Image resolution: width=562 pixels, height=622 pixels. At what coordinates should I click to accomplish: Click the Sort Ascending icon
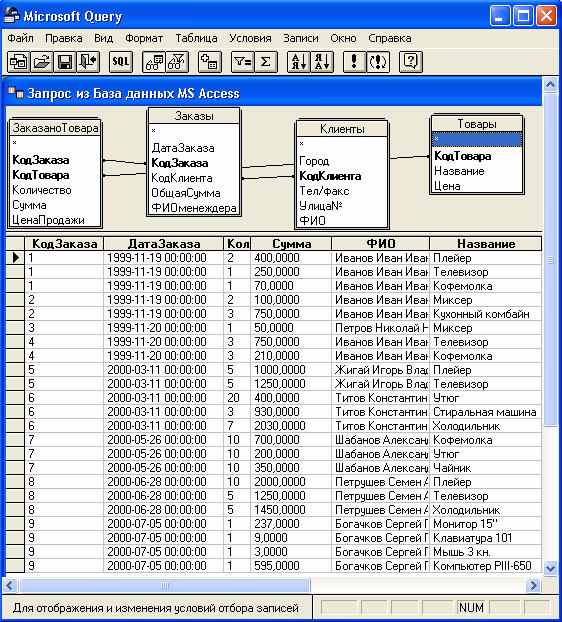click(x=298, y=62)
